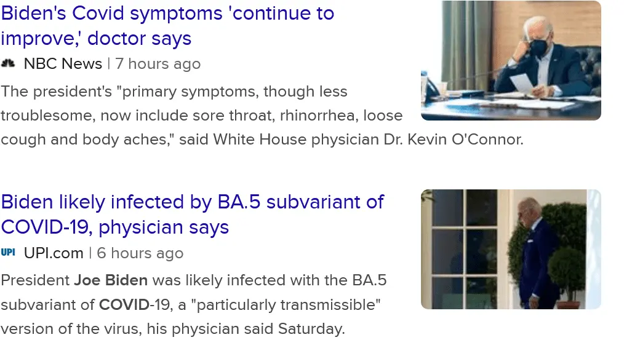
Task: Click bold 'COVID' text in UPI snippet
Action: coord(123,305)
